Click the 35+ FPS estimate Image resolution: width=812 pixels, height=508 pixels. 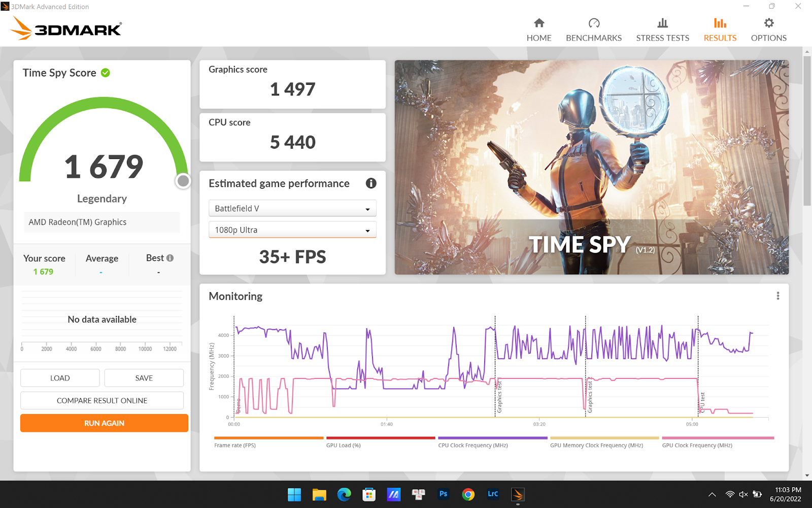point(292,257)
